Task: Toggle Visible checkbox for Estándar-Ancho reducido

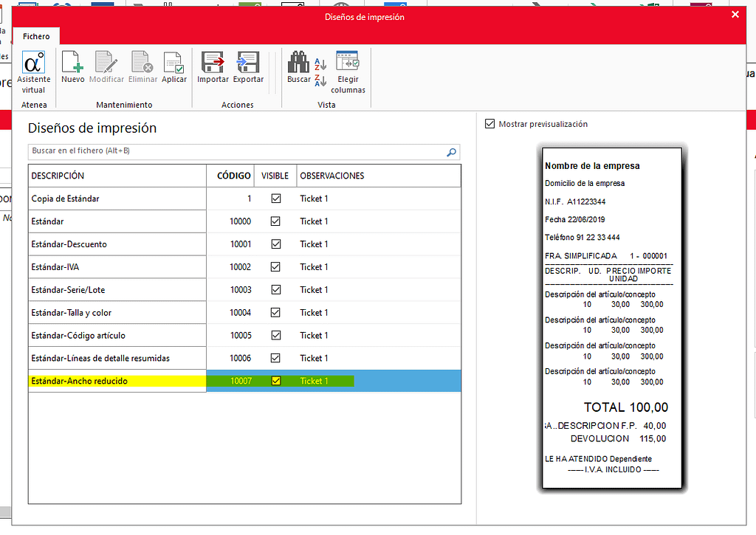Action: (276, 381)
